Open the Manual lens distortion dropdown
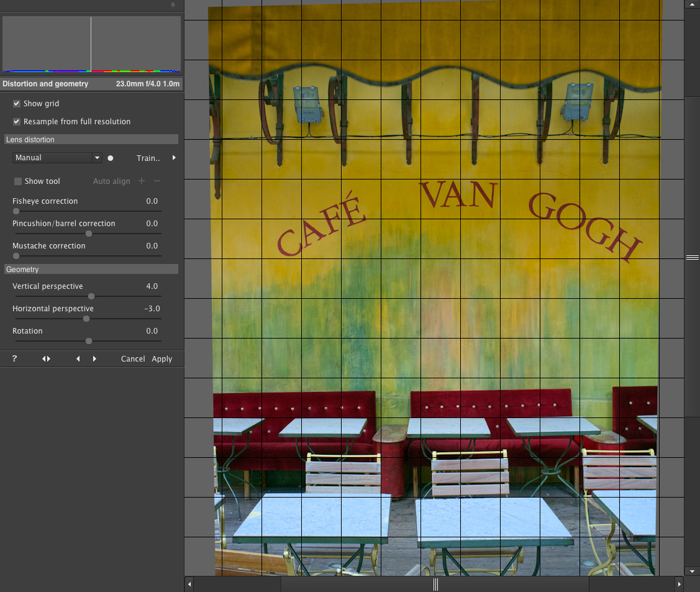Screen dimensions: 700x592 [57, 158]
